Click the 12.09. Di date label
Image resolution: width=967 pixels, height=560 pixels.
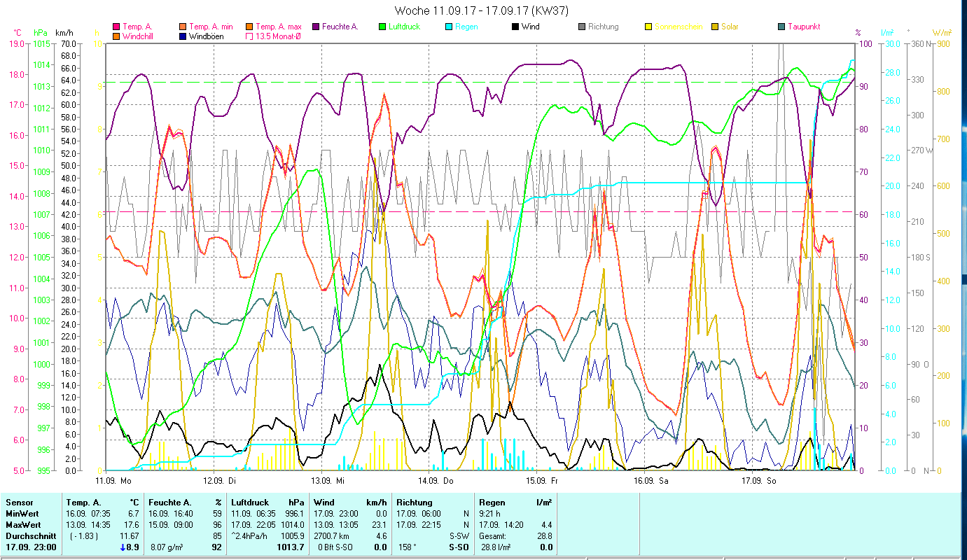coord(219,481)
